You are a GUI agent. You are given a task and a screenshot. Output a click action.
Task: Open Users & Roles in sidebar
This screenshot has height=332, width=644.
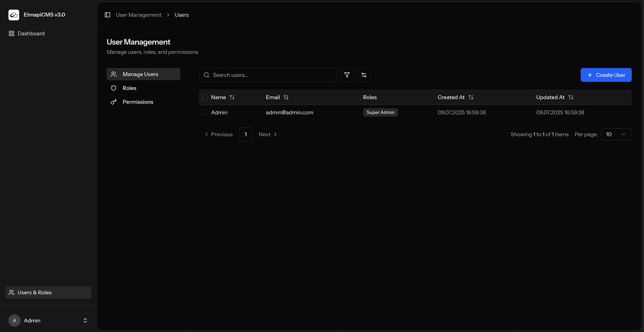pyautogui.click(x=48, y=292)
